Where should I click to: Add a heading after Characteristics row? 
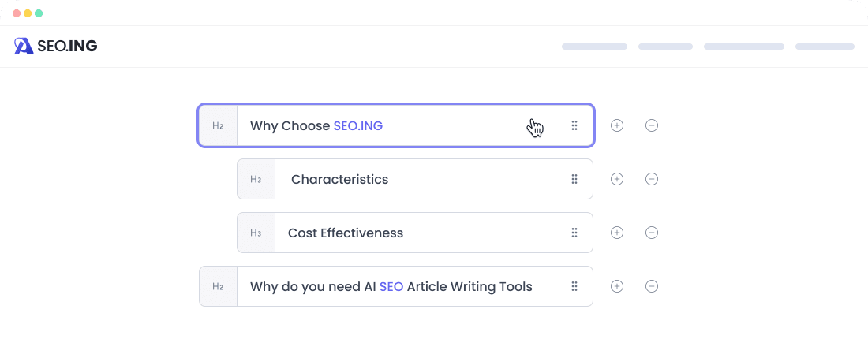pos(617,179)
